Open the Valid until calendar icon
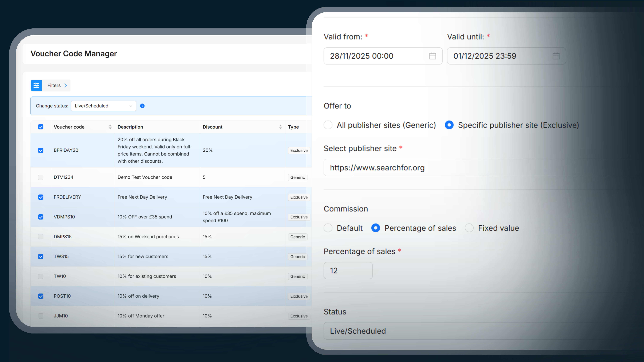The image size is (644, 362). coord(556,56)
